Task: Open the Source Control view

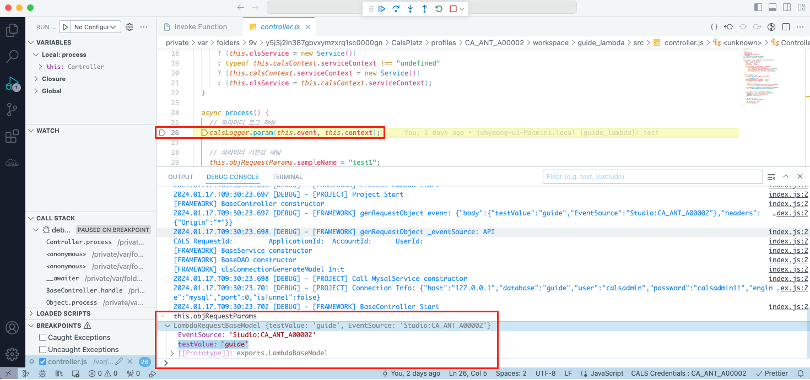Action: [x=11, y=110]
